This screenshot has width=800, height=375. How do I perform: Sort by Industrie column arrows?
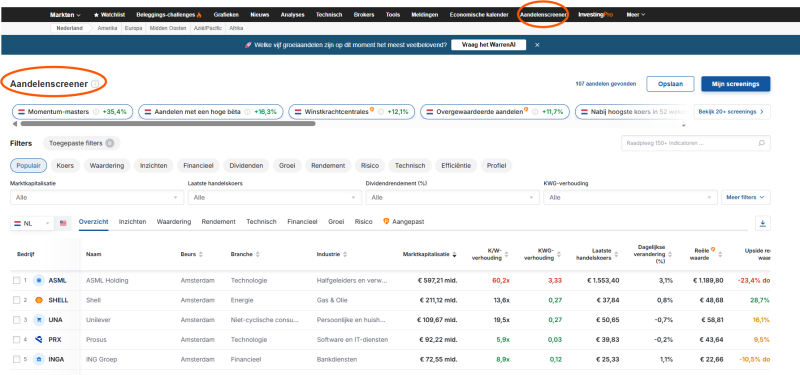point(345,255)
